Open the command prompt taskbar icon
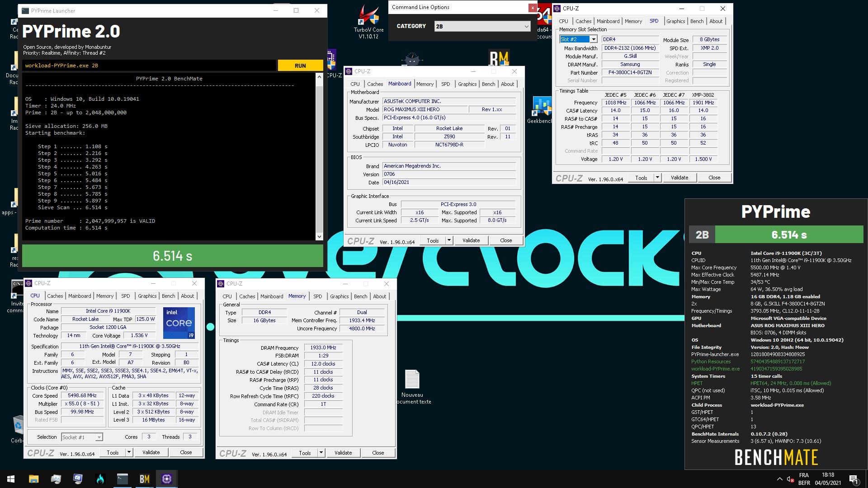Viewport: 868px width, 488px height. [123, 479]
